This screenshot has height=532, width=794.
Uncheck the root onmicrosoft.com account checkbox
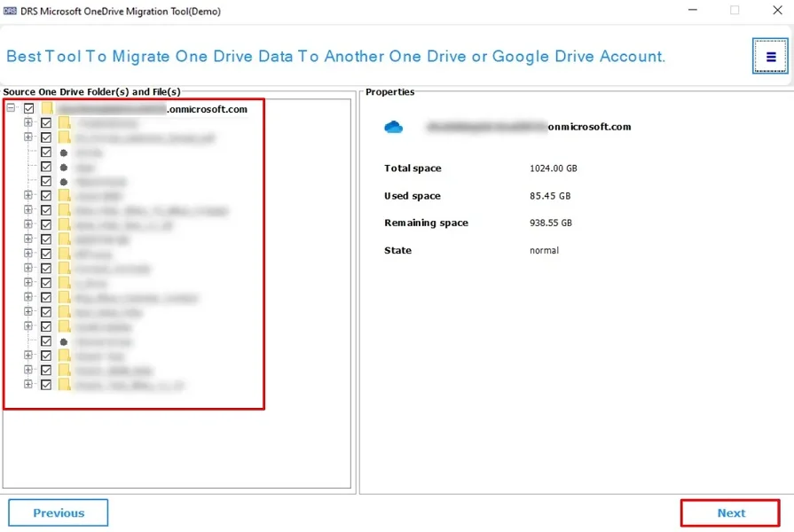click(x=29, y=108)
